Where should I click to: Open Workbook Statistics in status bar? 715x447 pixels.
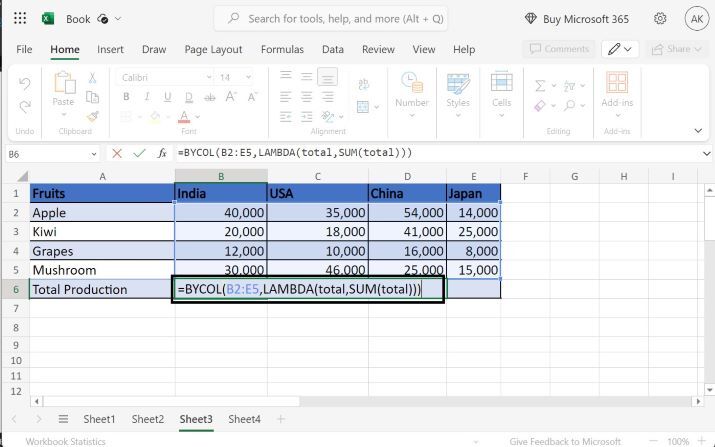coord(66,441)
